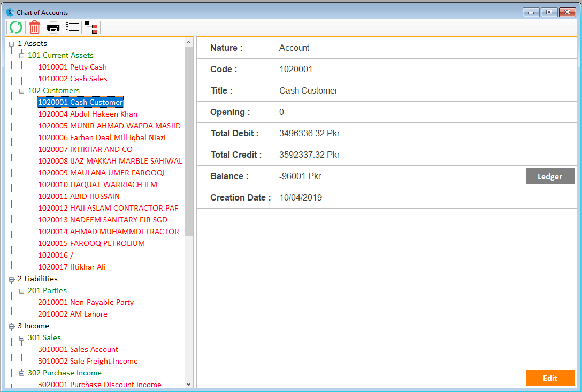The height and width of the screenshot is (392, 582).
Task: Click the green refresh icon
Action: tap(16, 27)
